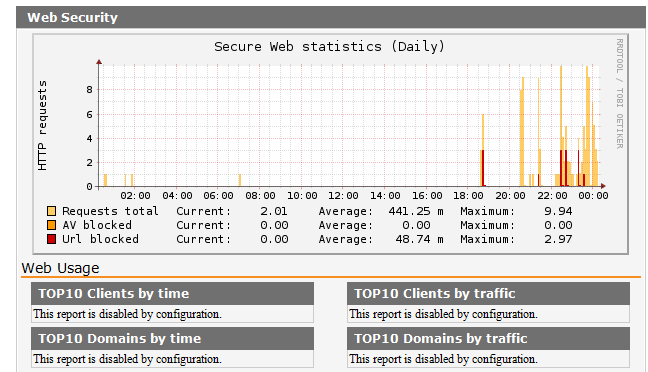
Task: Click the Web Usage section heading
Action: coord(60,268)
